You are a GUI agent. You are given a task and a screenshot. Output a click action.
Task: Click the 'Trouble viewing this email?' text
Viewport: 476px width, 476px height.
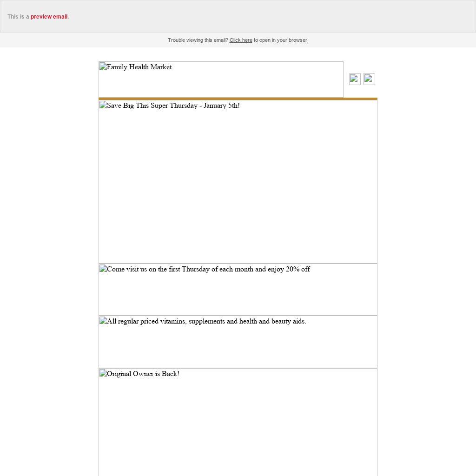pos(198,40)
